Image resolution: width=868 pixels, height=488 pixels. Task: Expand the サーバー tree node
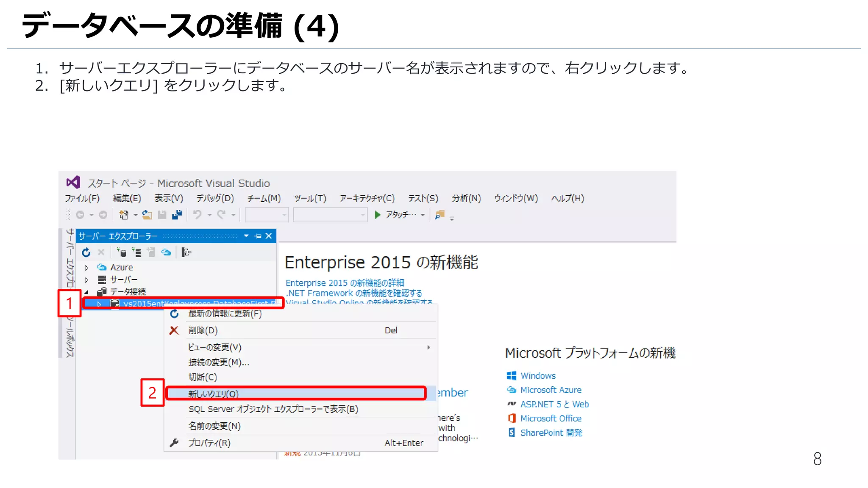point(86,280)
